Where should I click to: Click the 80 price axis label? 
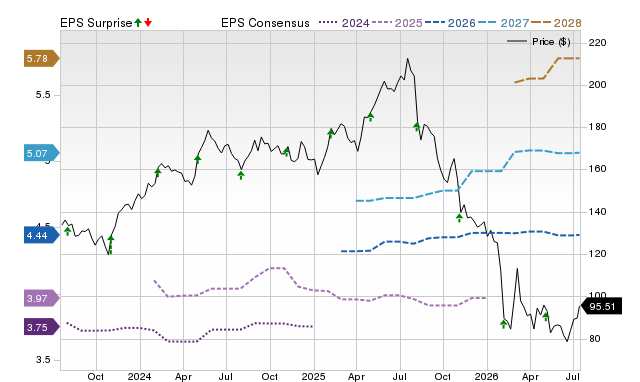click(x=595, y=339)
